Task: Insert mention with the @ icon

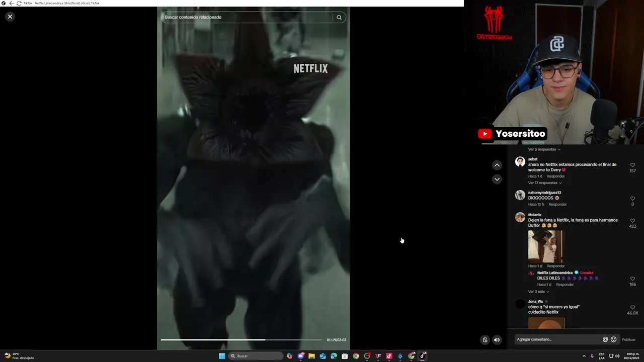Action: pyautogui.click(x=605, y=339)
